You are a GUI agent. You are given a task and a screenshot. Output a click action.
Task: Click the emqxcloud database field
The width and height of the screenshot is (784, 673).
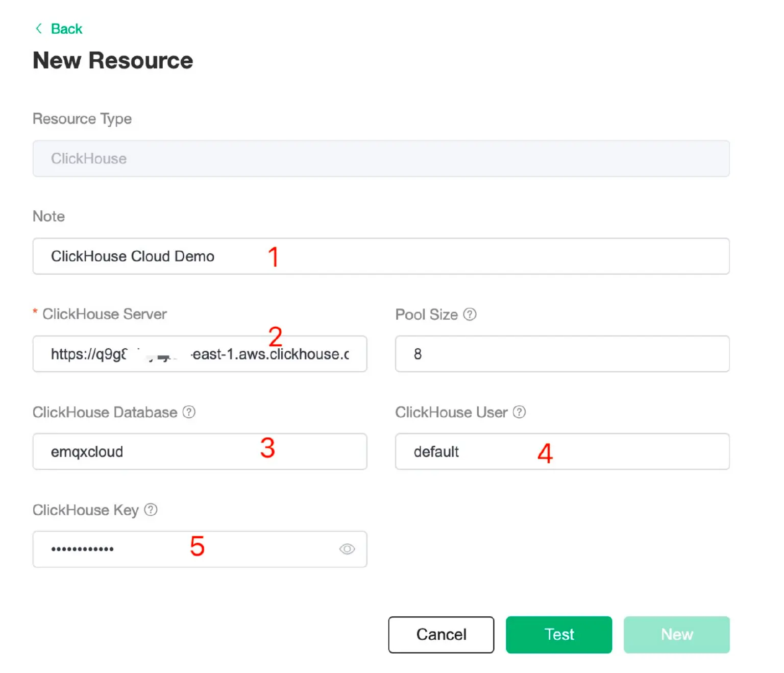click(199, 451)
